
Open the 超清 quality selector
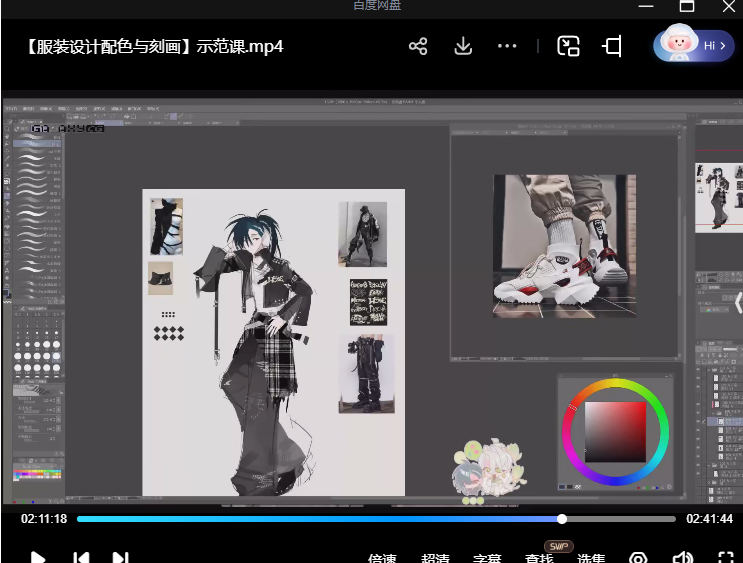click(435, 558)
